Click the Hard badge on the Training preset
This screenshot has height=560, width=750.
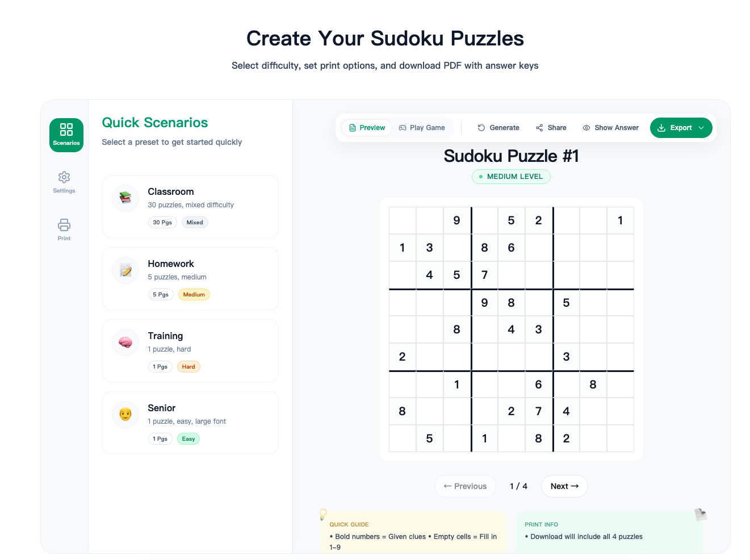[188, 366]
